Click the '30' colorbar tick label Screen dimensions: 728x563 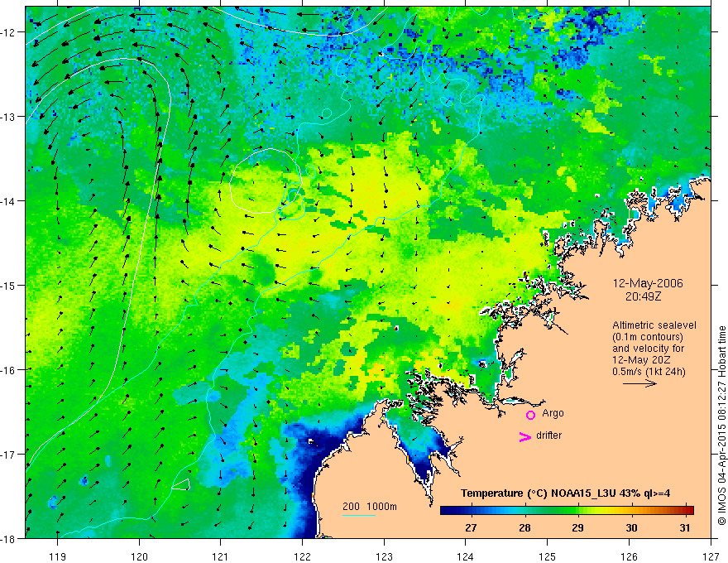[x=631, y=527]
